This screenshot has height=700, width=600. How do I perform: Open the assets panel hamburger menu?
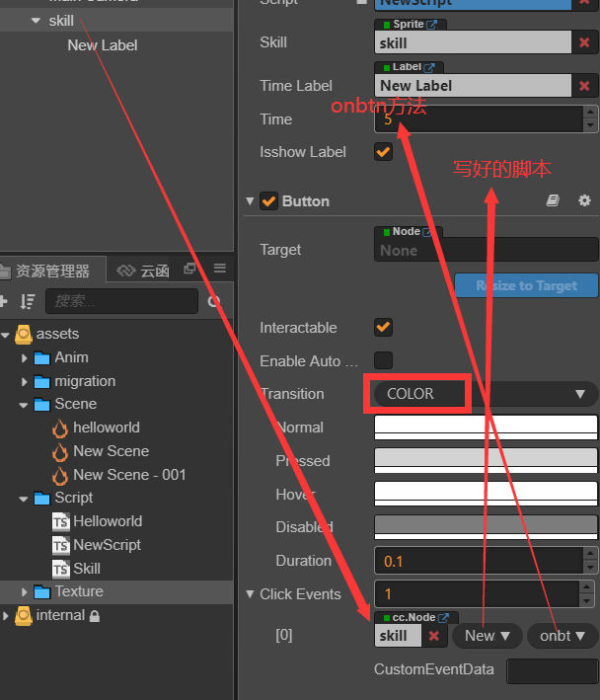(219, 268)
